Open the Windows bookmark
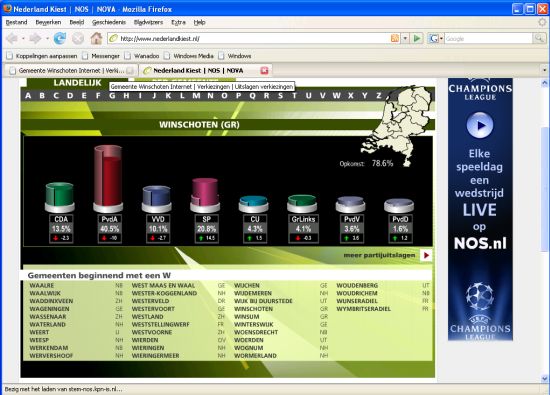The width and height of the screenshot is (550, 395). [x=235, y=56]
